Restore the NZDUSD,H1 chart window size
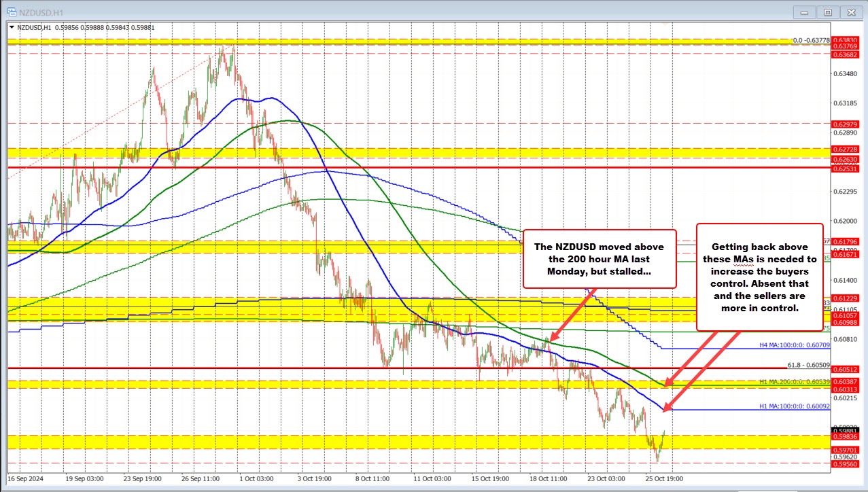868x492 pixels. (827, 12)
